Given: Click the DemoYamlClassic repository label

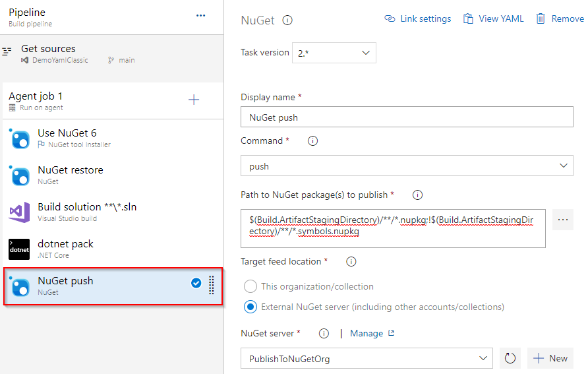Looking at the screenshot, I should tap(60, 60).
